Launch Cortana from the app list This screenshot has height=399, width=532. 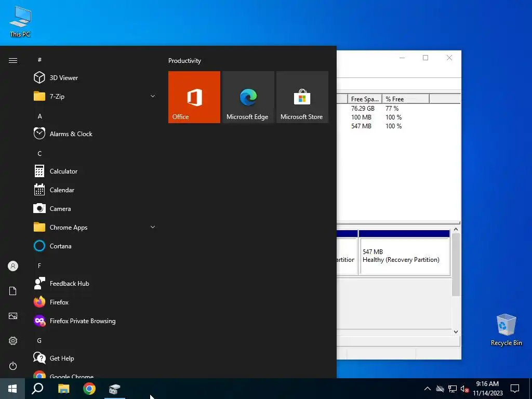click(x=95, y=246)
